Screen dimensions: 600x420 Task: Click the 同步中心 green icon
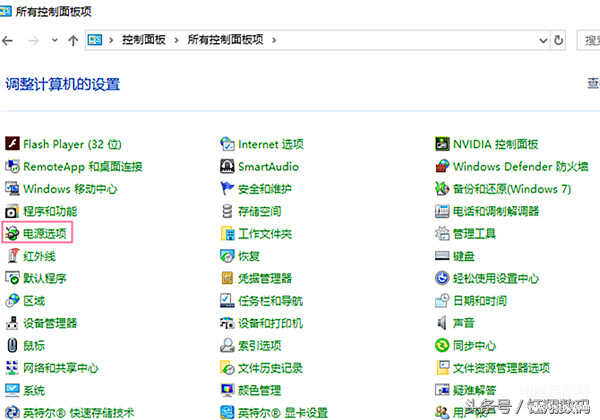442,345
